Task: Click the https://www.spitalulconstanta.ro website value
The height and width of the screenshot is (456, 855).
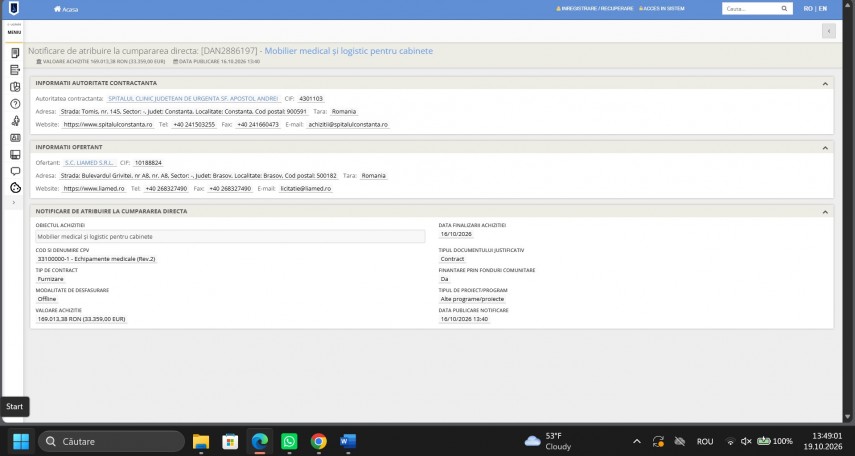Action: click(108, 124)
